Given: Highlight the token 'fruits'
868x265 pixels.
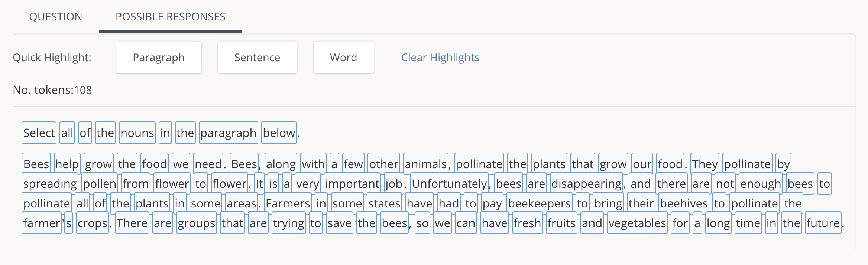Looking at the screenshot, I should [x=561, y=223].
